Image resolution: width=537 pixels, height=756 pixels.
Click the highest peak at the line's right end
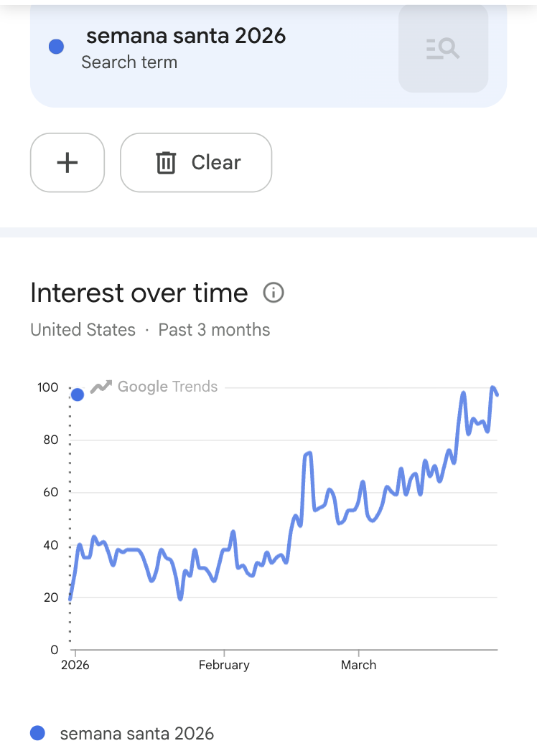tap(493, 388)
